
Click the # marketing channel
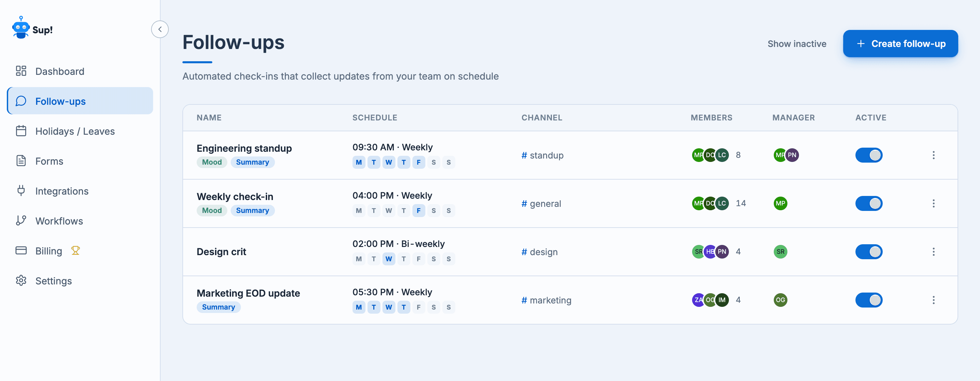[546, 300]
